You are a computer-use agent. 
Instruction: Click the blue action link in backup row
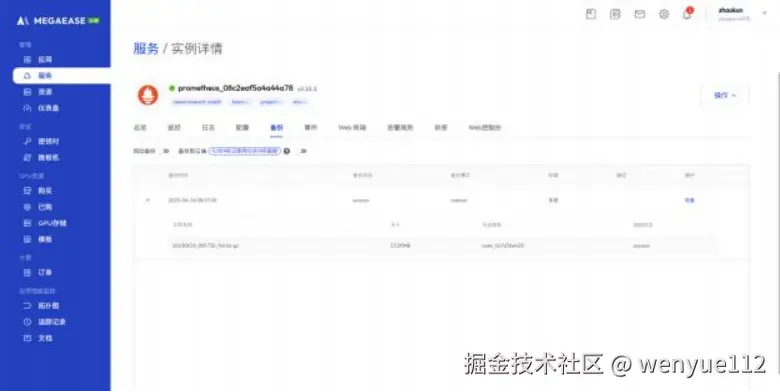tap(689, 200)
